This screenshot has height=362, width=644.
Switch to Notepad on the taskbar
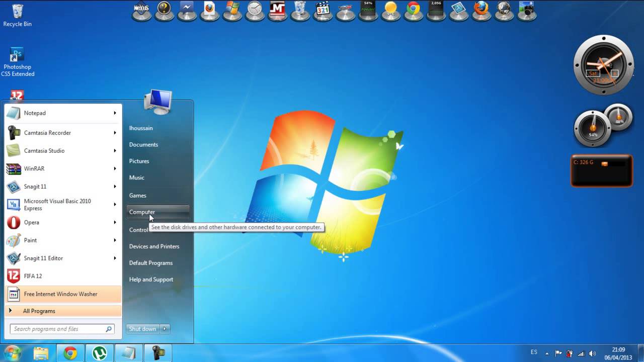click(x=129, y=353)
